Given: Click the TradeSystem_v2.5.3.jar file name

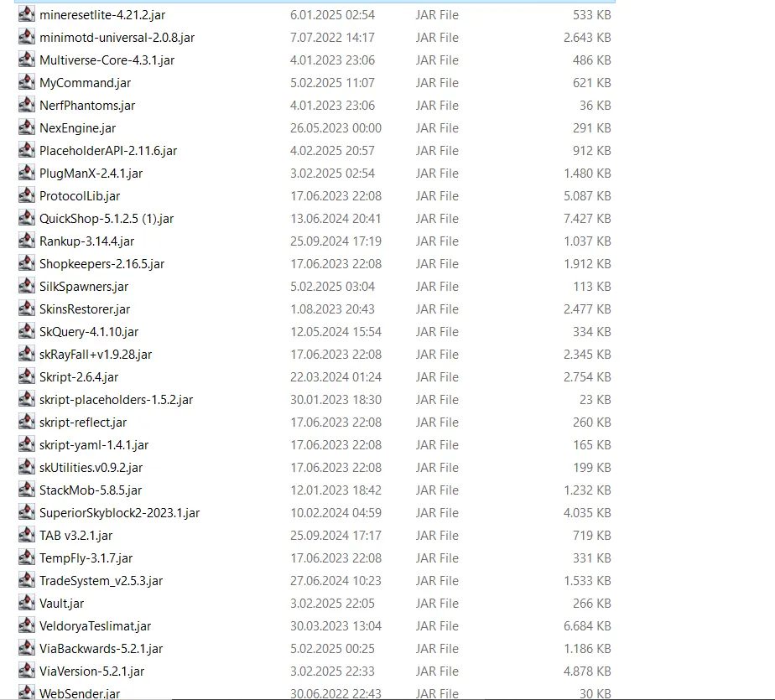Looking at the screenshot, I should [x=101, y=581].
